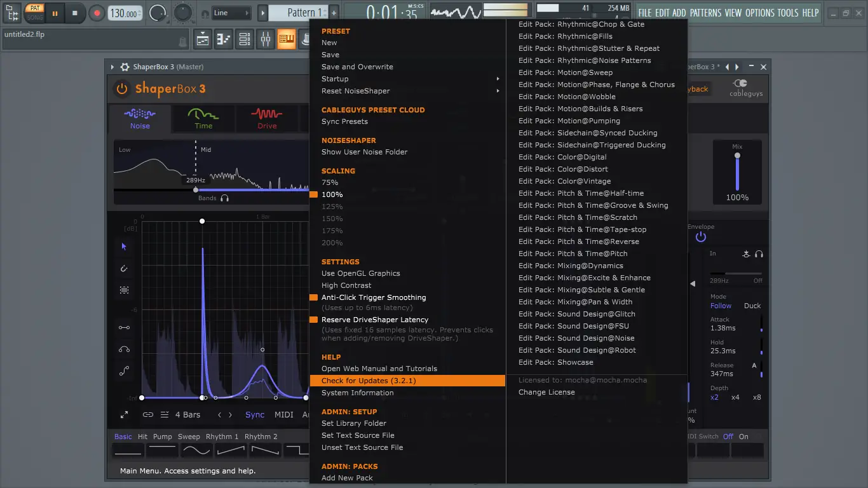868x488 pixels.
Task: Activate the marquee selection tool
Action: 124,290
